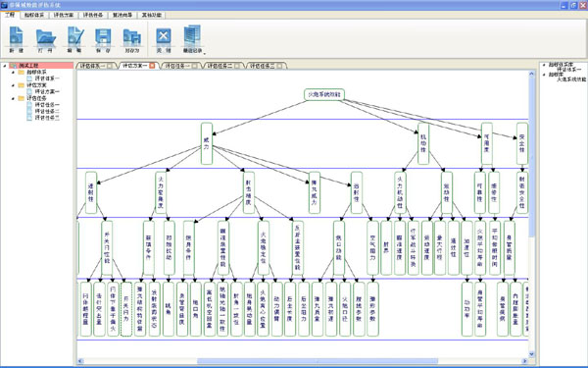588x368 pixels.
Task: Select the 火炮系统效能 root node in diagram
Action: [x=324, y=94]
